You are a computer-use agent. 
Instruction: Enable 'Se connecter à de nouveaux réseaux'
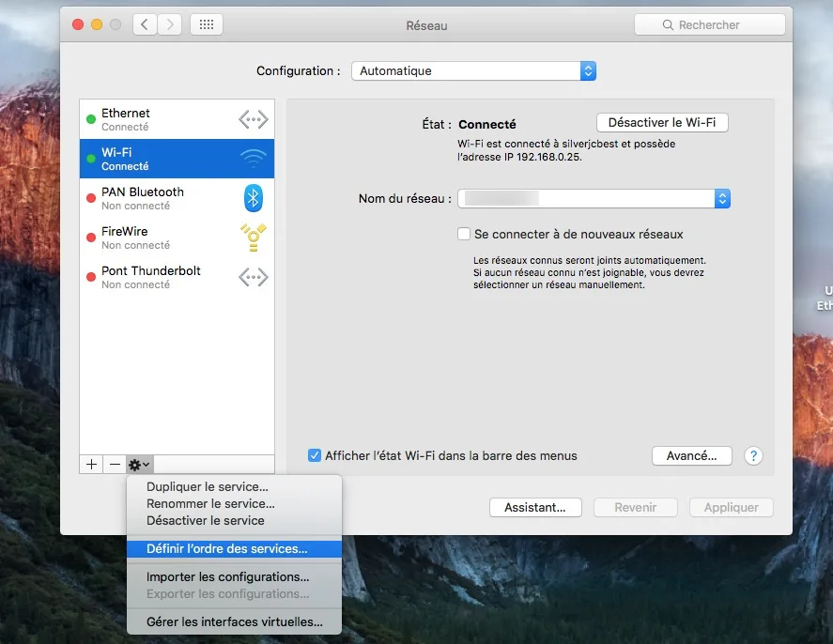click(465, 234)
